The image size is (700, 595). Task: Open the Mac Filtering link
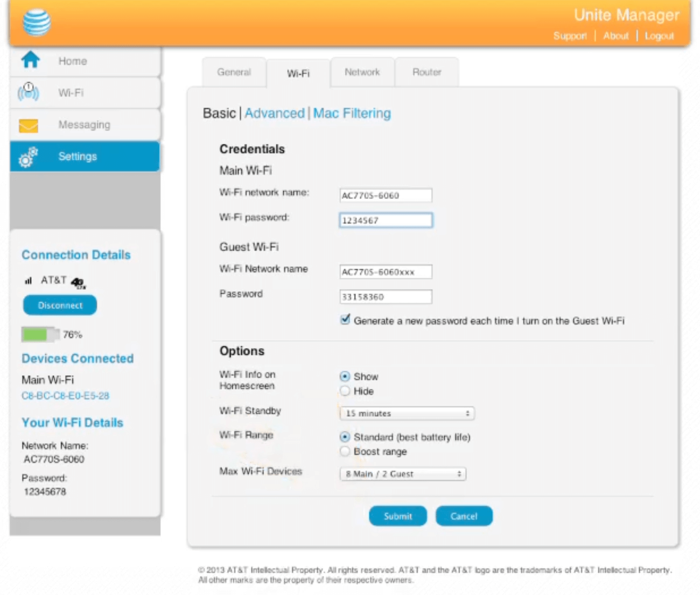pos(352,113)
